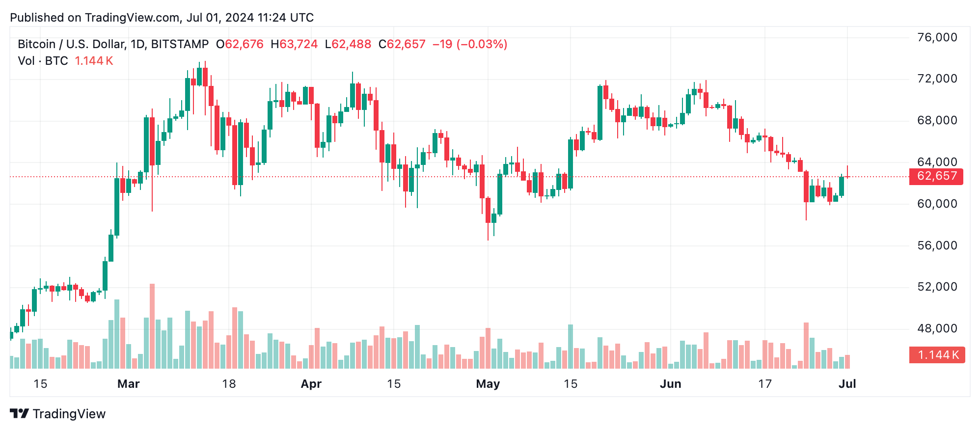The image size is (980, 431).
Task: Click the May label on time axis
Action: (488, 384)
